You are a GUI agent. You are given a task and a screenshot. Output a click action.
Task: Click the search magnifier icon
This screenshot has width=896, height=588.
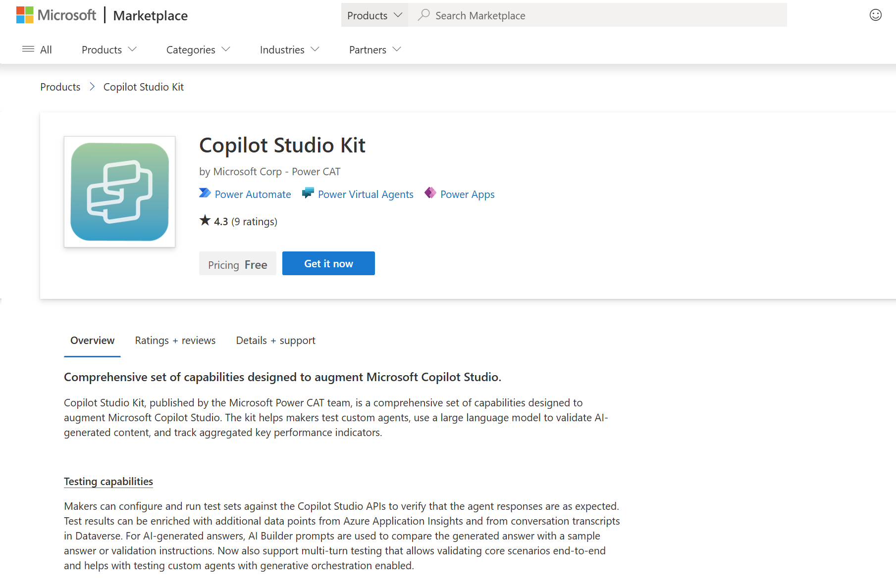[423, 15]
